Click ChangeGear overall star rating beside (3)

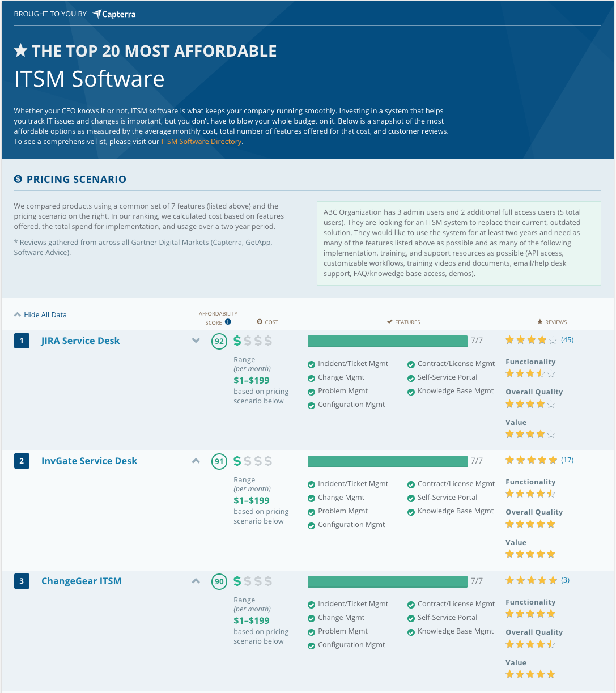pyautogui.click(x=531, y=581)
